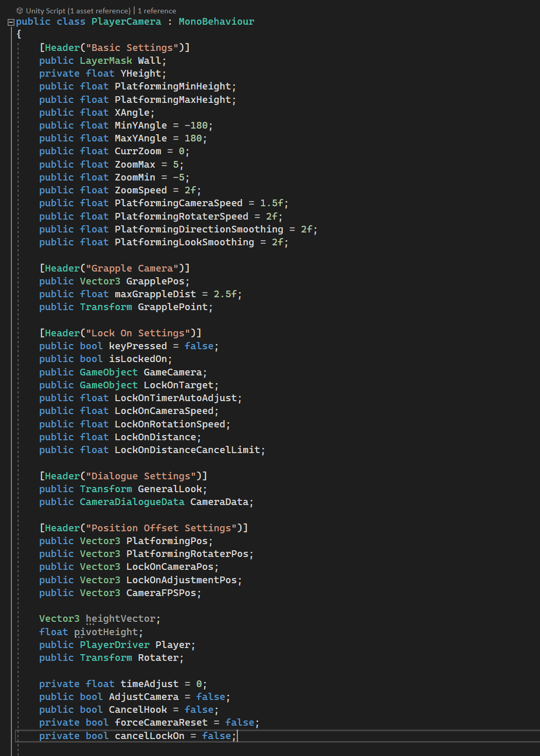
Task: Click the 'isLockedOn' field name
Action: click(x=138, y=359)
